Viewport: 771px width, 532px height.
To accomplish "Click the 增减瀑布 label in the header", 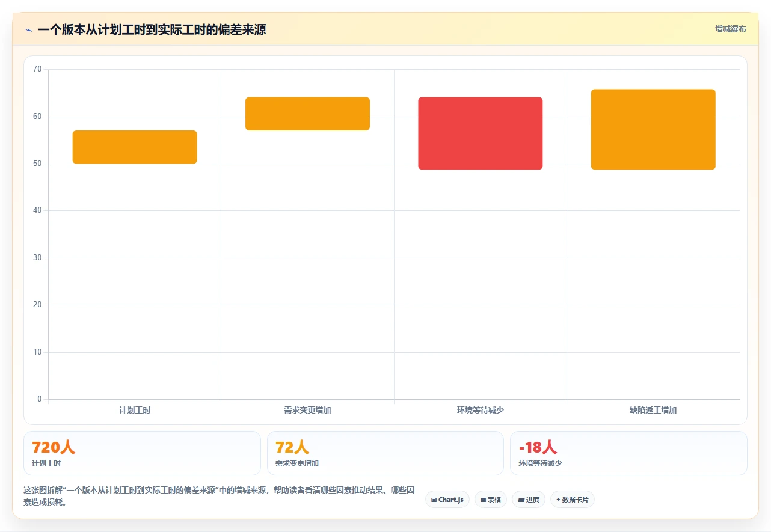I will pyautogui.click(x=731, y=29).
